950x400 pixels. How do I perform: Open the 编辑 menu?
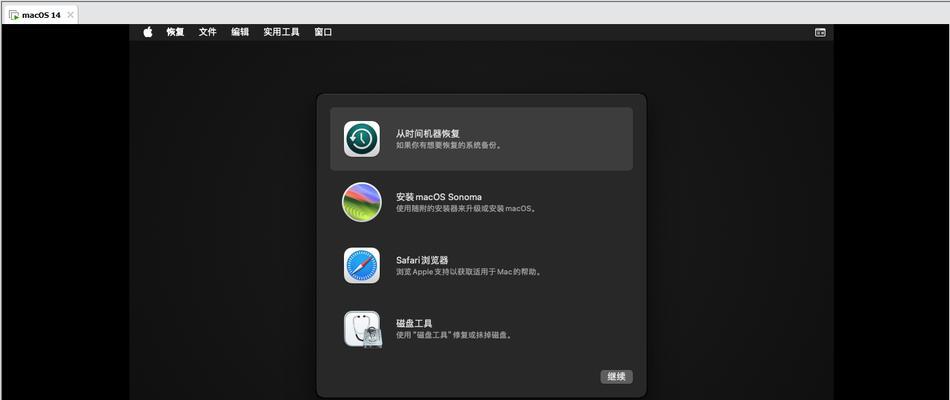240,32
